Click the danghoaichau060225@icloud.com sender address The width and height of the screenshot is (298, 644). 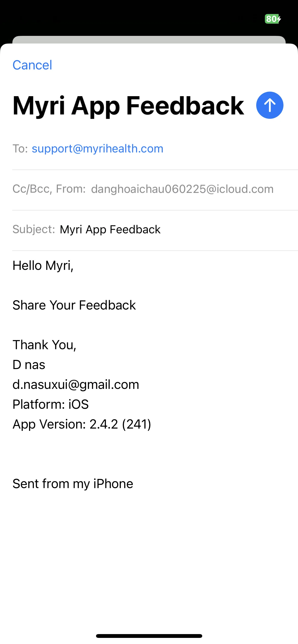(182, 189)
